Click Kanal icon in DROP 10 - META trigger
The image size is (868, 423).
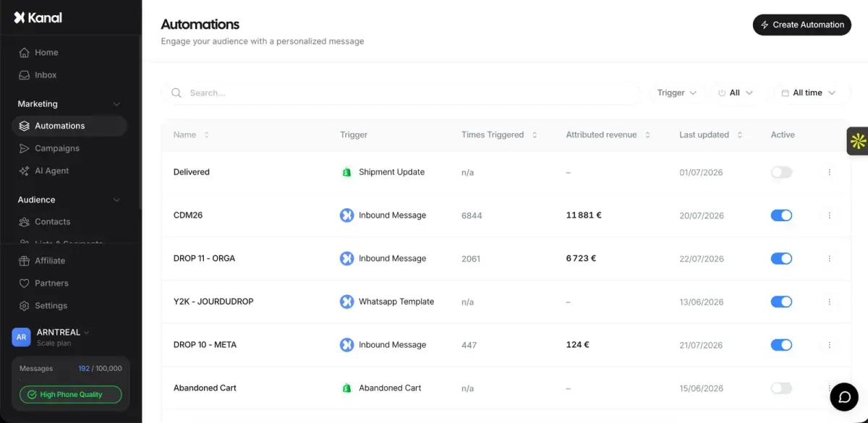346,345
